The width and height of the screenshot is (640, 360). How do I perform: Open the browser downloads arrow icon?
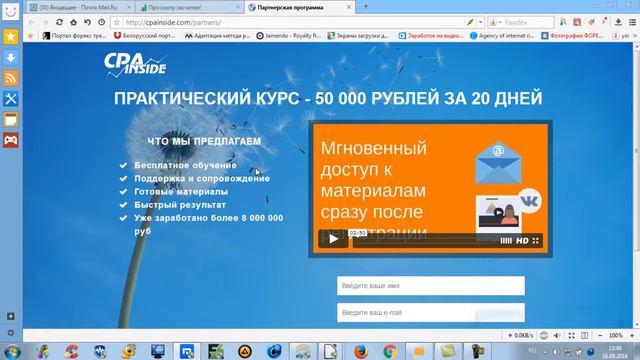pos(618,22)
